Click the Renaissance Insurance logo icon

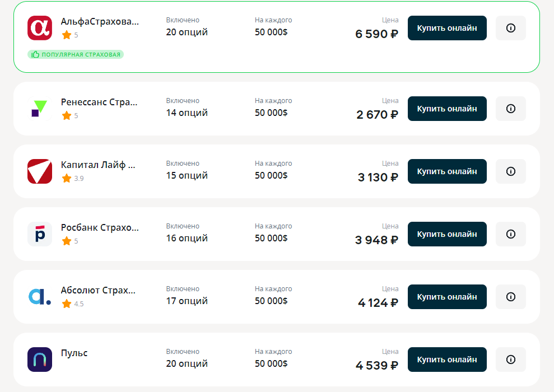click(x=40, y=109)
